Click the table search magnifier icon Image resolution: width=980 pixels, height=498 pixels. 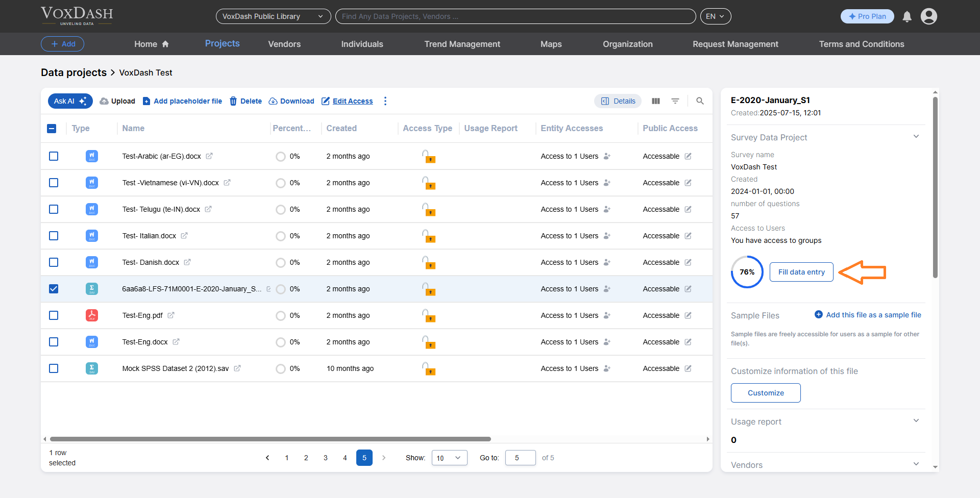click(x=700, y=101)
